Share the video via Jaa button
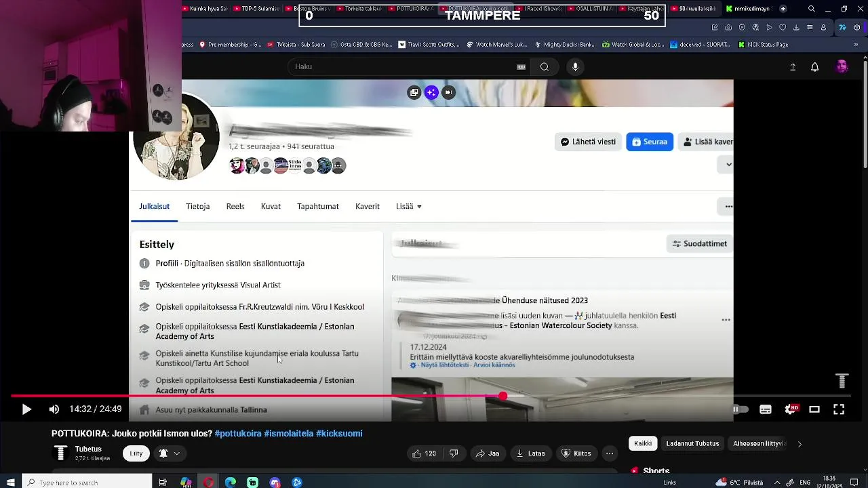 [x=487, y=453]
